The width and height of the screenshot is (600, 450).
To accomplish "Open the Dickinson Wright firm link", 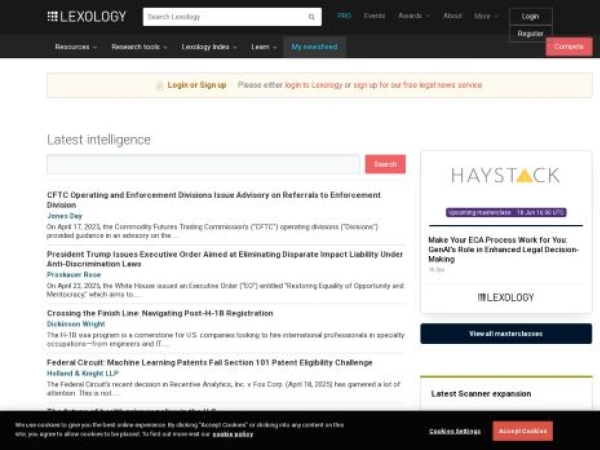I will [x=76, y=324].
